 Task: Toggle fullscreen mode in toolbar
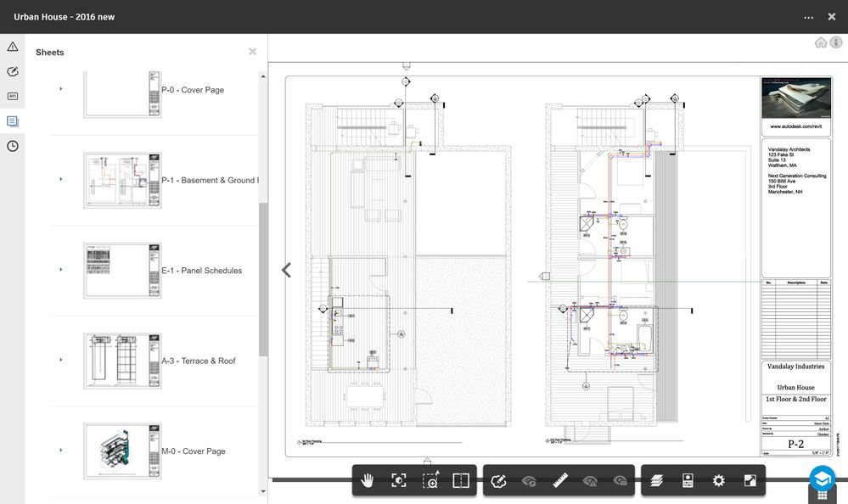point(750,480)
